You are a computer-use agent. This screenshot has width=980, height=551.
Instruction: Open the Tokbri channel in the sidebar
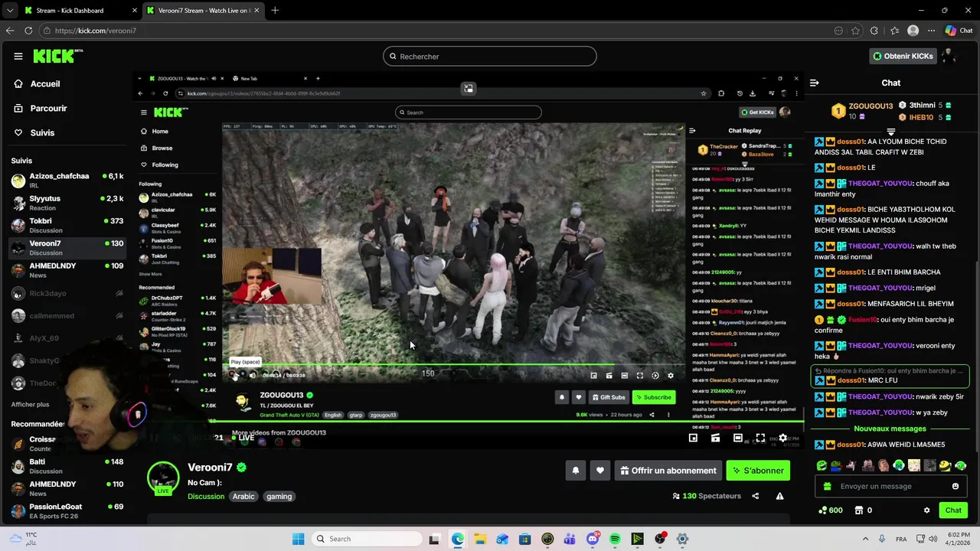(67, 225)
